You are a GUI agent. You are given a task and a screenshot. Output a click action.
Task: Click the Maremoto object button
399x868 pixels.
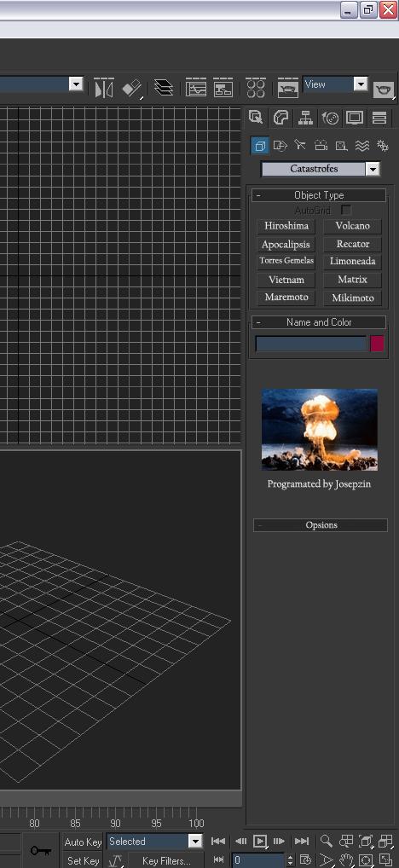click(286, 298)
